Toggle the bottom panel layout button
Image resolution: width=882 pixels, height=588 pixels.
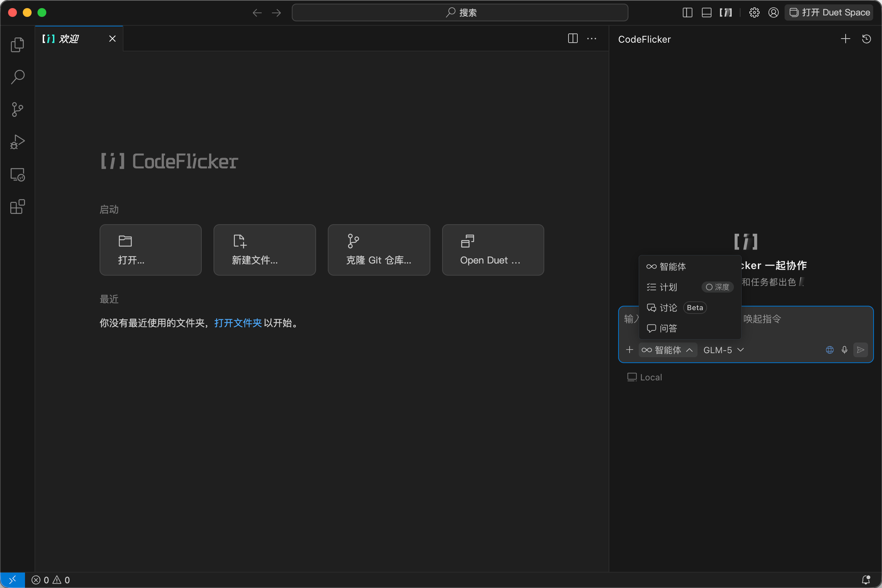tap(706, 13)
